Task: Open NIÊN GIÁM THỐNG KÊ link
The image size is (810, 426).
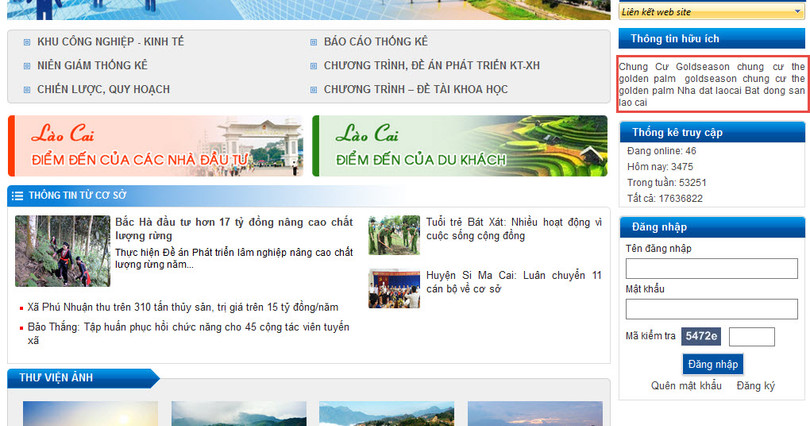Action: point(92,66)
